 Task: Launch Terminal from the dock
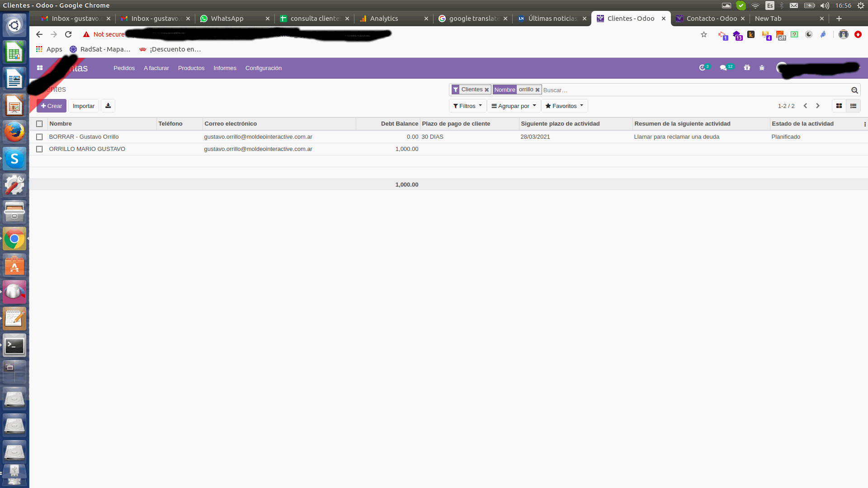tap(14, 346)
